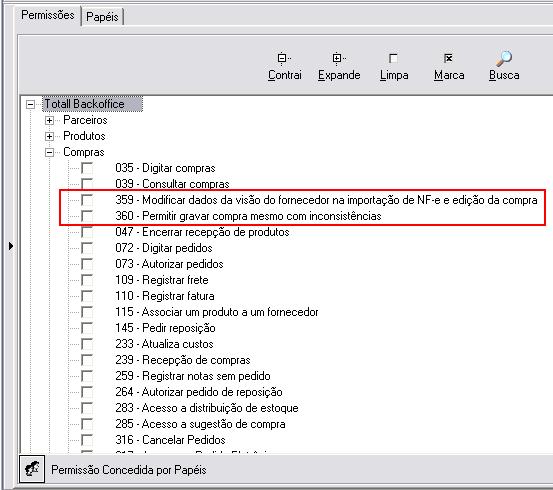This screenshot has height=490, width=553.
Task: Collapse the Totall Backoffice root node
Action: [31, 104]
